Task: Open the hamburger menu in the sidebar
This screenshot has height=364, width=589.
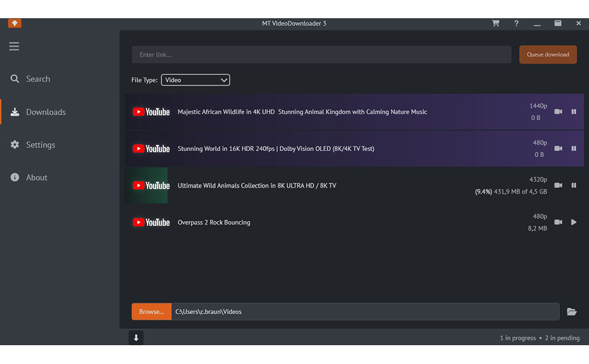Action: [15, 46]
